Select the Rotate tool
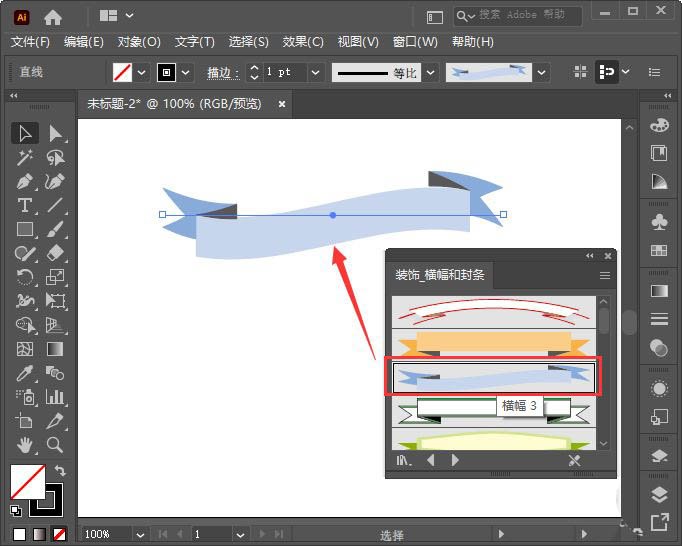The height and width of the screenshot is (546, 682). coord(25,277)
